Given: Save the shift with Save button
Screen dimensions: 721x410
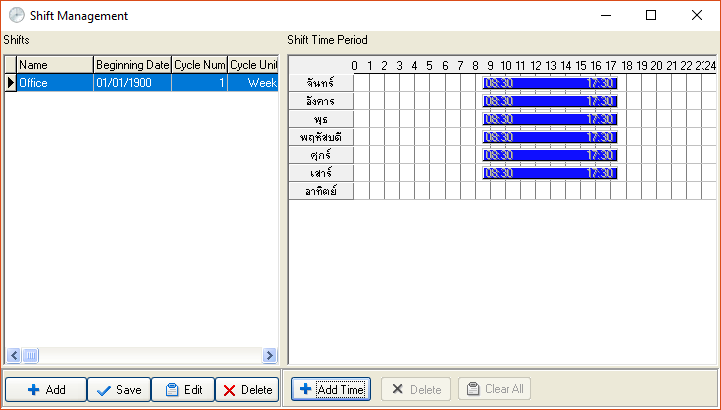Looking at the screenshot, I should [x=119, y=390].
